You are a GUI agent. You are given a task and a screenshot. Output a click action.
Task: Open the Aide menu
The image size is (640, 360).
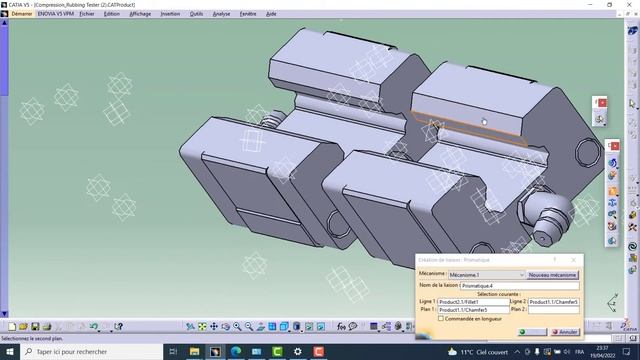[271, 14]
